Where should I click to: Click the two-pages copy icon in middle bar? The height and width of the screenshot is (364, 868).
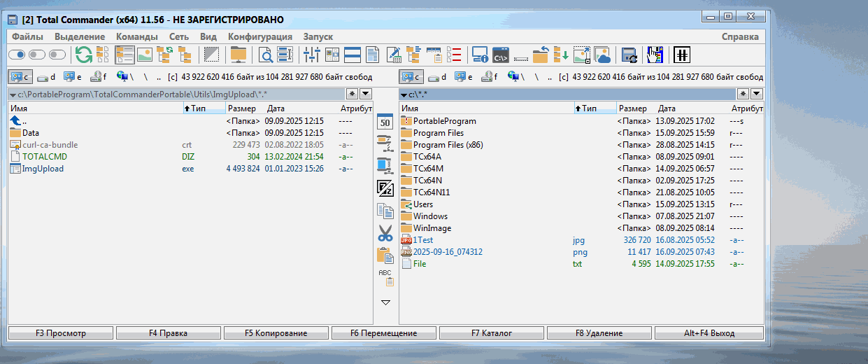385,210
